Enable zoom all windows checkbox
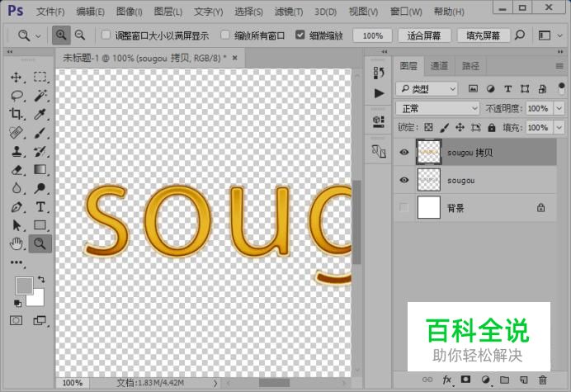Viewport: 571px width, 392px height. tap(225, 35)
